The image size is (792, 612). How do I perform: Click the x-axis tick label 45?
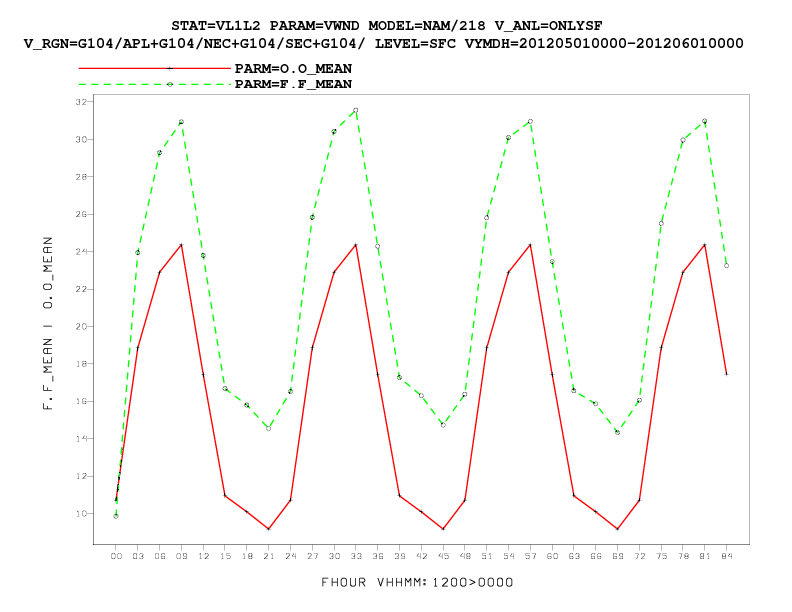coord(443,556)
